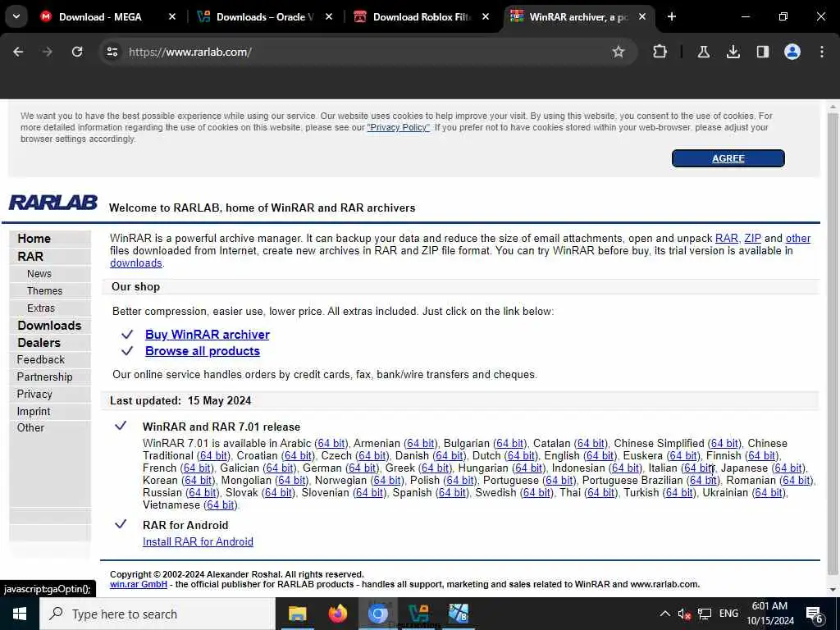Open Downloads in the sidebar menu

pos(50,326)
